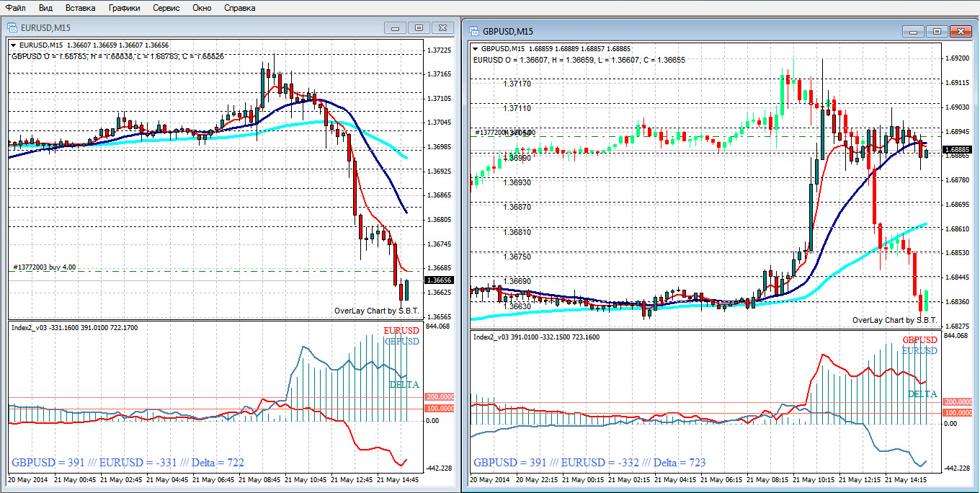980x493 pixels.
Task: Expand the triangle beside GBPUSD,M15 chart label
Action: 476,48
